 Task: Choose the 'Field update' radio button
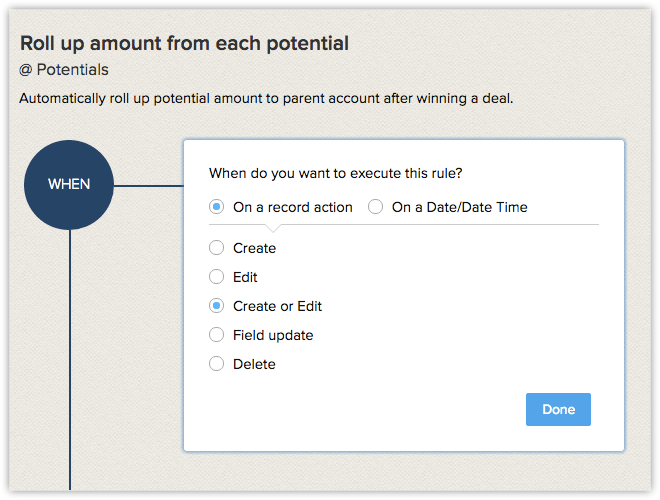pyautogui.click(x=216, y=335)
